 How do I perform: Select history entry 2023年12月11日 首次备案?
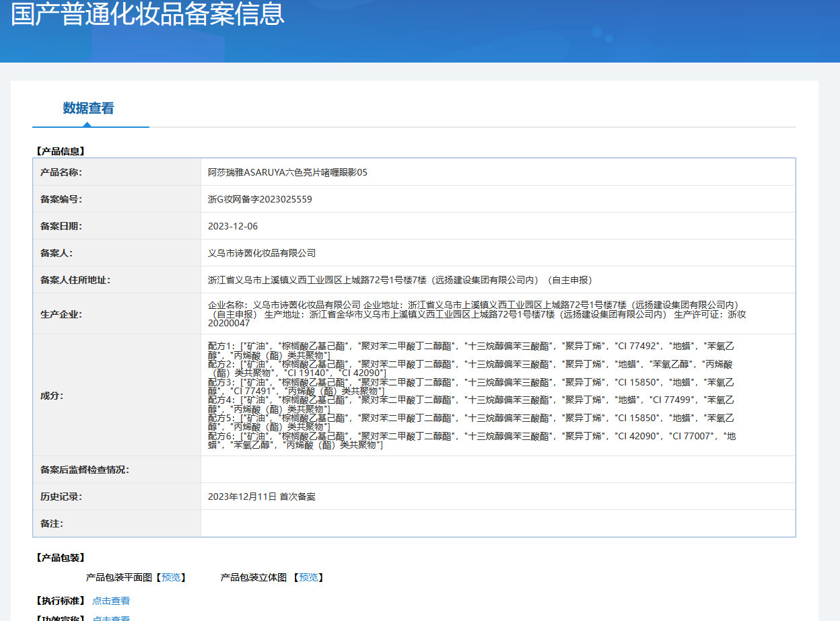[x=262, y=497]
